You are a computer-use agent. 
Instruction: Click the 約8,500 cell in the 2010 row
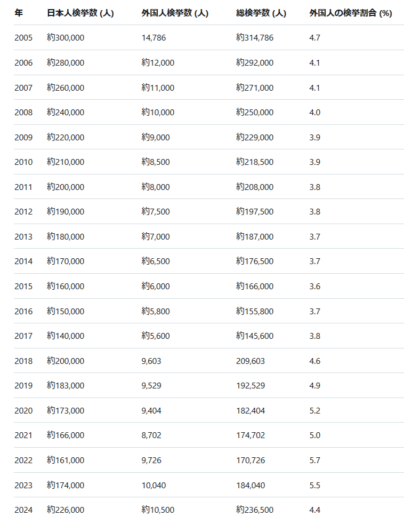click(x=156, y=162)
